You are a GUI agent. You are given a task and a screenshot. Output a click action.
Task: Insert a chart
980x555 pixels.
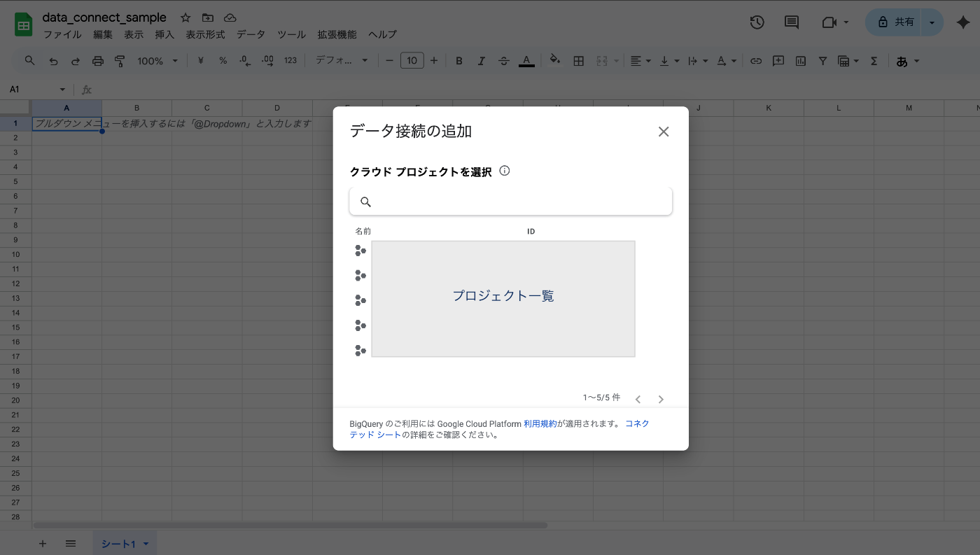[801, 61]
